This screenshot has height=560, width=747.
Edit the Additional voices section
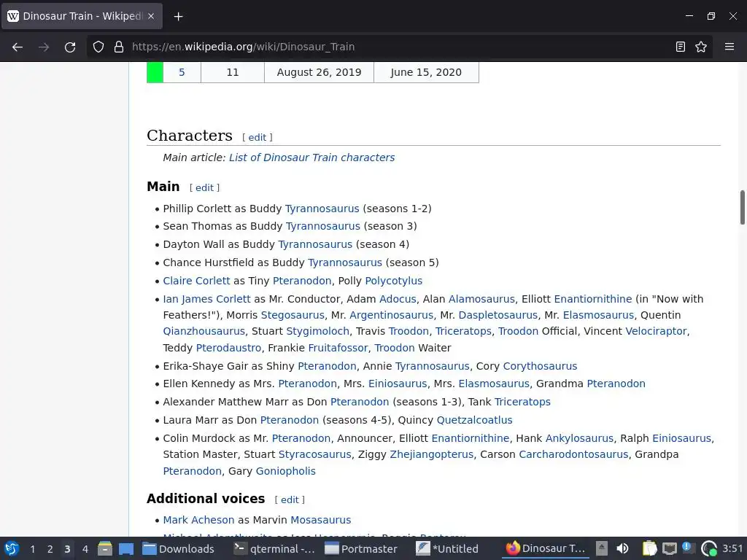pyautogui.click(x=290, y=499)
